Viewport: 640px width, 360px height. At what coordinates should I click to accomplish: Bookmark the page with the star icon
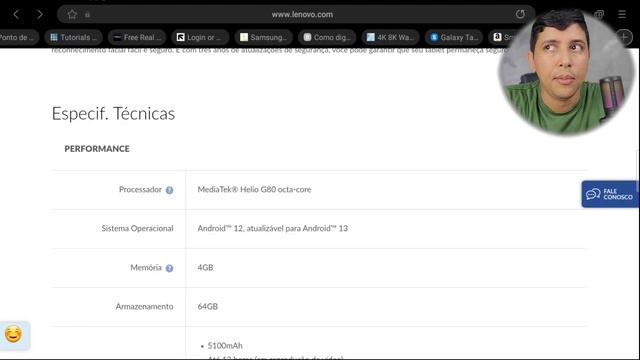pyautogui.click(x=72, y=15)
